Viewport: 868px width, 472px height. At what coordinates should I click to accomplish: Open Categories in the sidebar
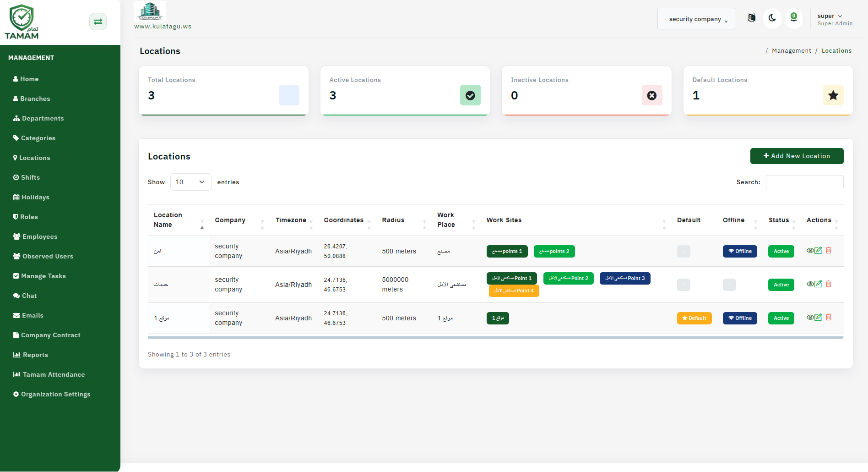coord(34,138)
